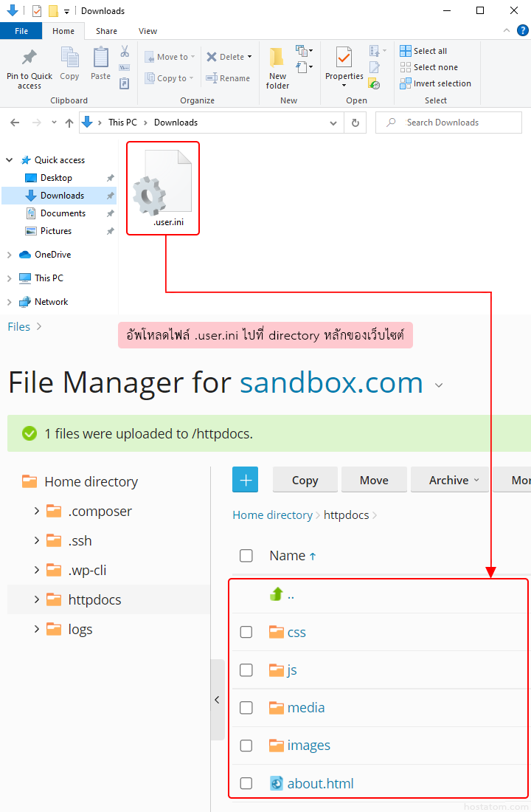Switch to the Share ribbon tab
The image size is (531, 812).
(x=106, y=31)
